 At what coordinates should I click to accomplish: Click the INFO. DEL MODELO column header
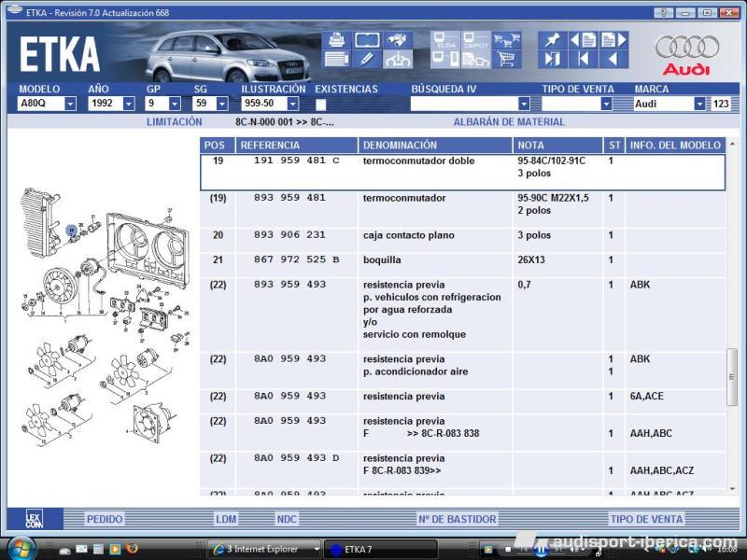click(675, 146)
